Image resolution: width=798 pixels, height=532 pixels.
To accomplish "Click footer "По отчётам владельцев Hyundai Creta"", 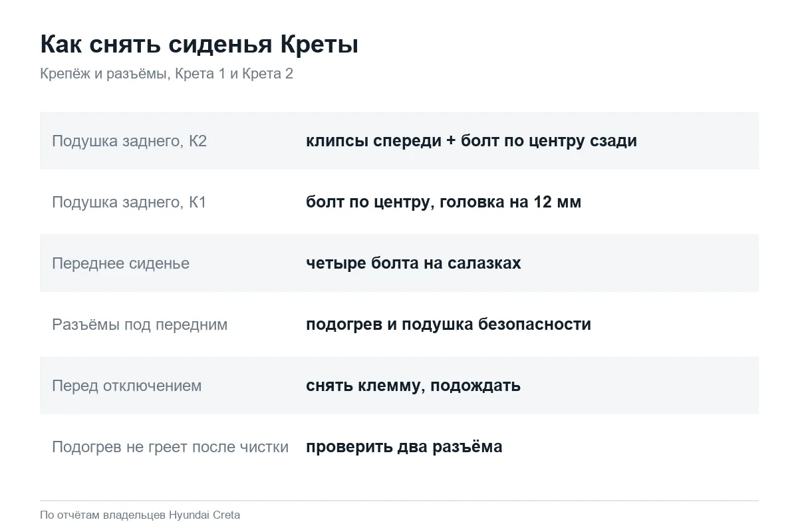I will 140,515.
